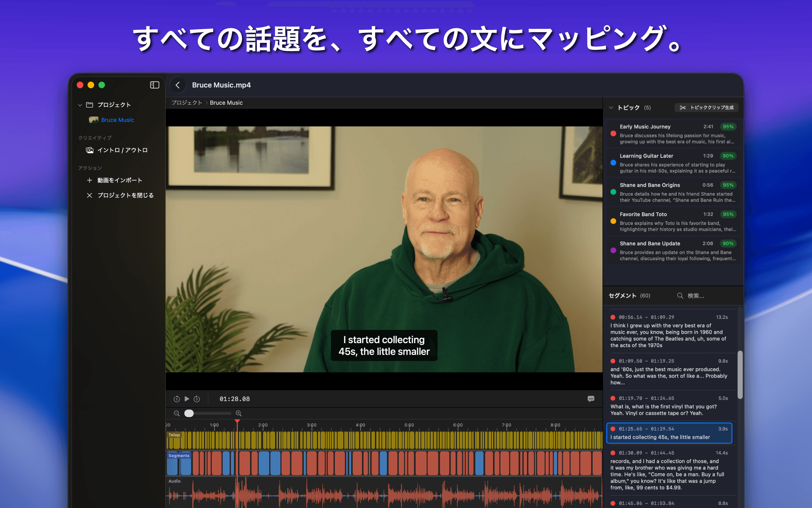Click トピッククリップ生成 button
812x508 pixels.
706,108
